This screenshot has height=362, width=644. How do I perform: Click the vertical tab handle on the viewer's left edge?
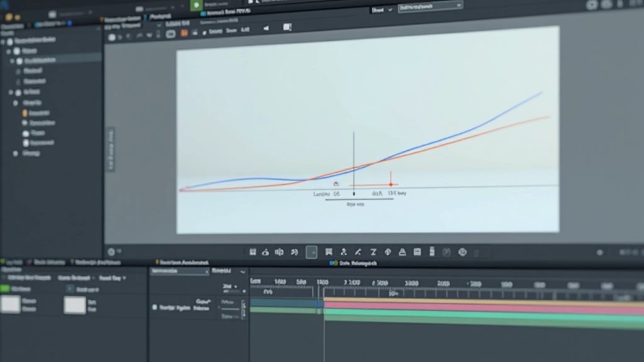coord(111,149)
